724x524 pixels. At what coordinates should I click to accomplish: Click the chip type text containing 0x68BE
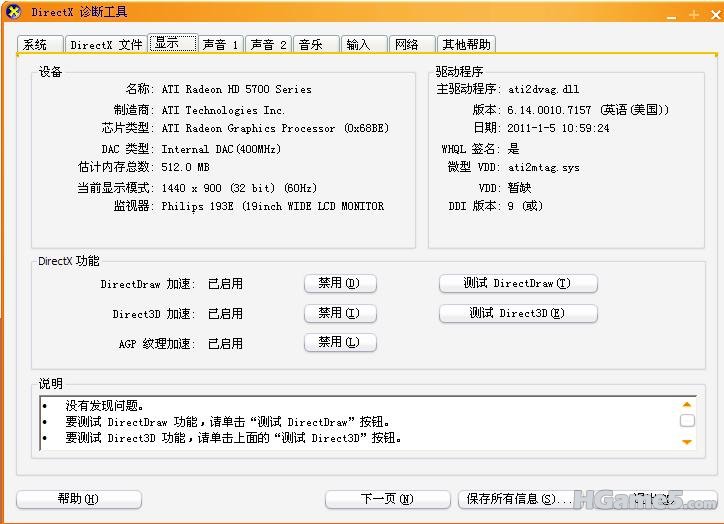275,128
